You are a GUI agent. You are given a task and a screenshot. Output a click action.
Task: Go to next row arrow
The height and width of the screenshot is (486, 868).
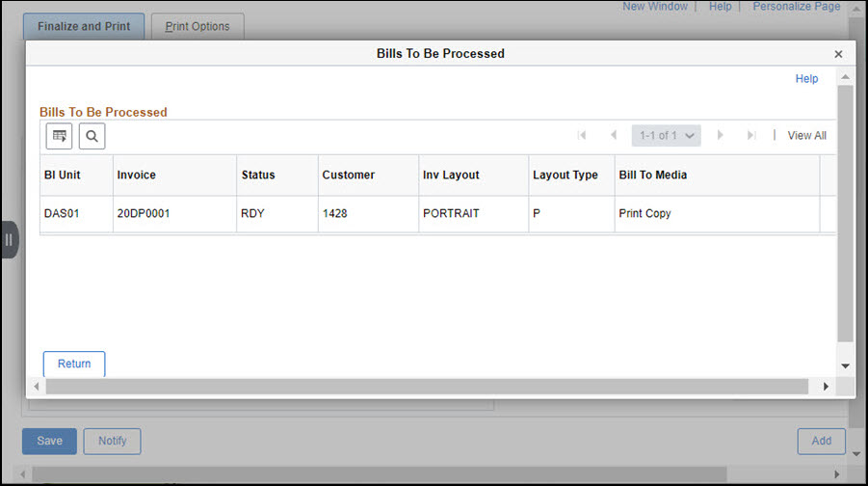[x=720, y=136]
